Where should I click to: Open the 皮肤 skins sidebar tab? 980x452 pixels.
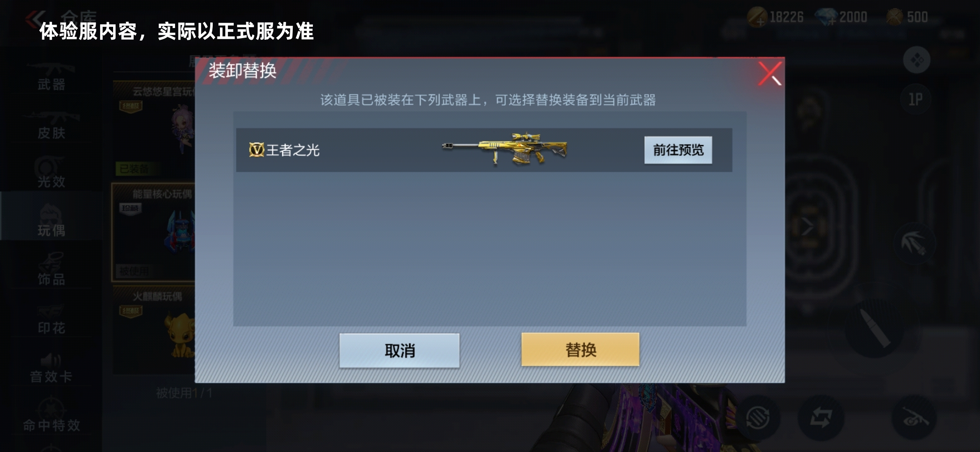coord(51,126)
